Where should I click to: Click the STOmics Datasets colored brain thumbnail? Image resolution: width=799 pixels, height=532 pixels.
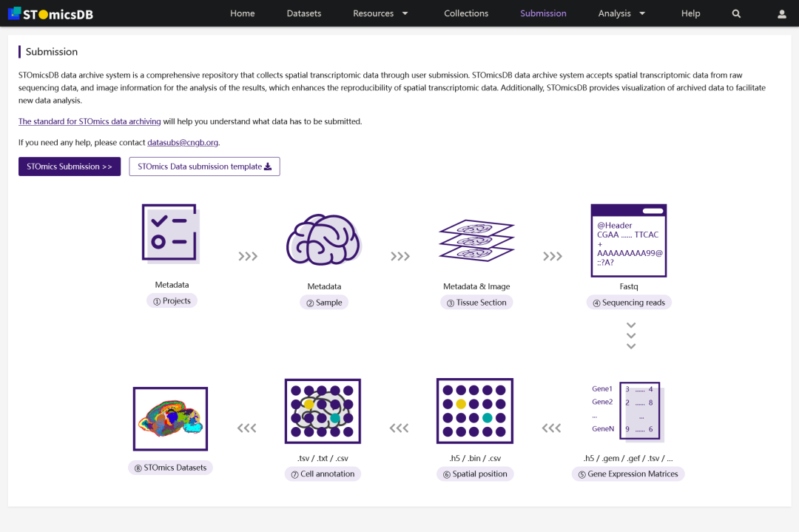[171, 419]
